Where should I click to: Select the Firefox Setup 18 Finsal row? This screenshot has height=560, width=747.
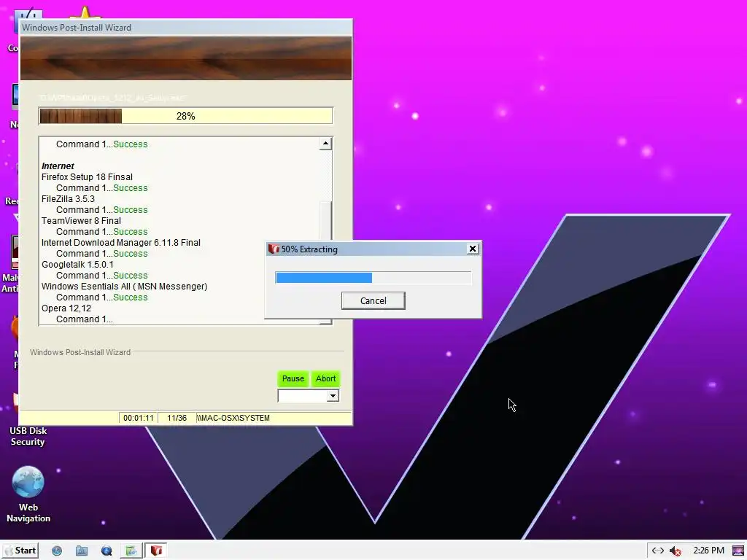(x=87, y=176)
